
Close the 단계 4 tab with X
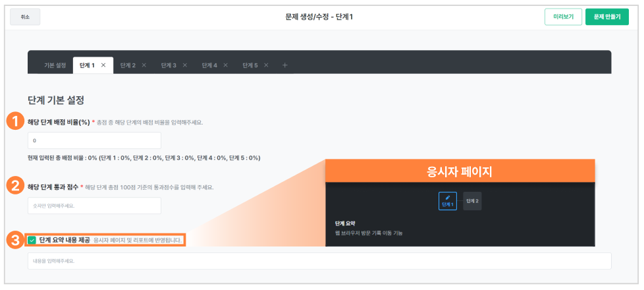click(x=225, y=65)
